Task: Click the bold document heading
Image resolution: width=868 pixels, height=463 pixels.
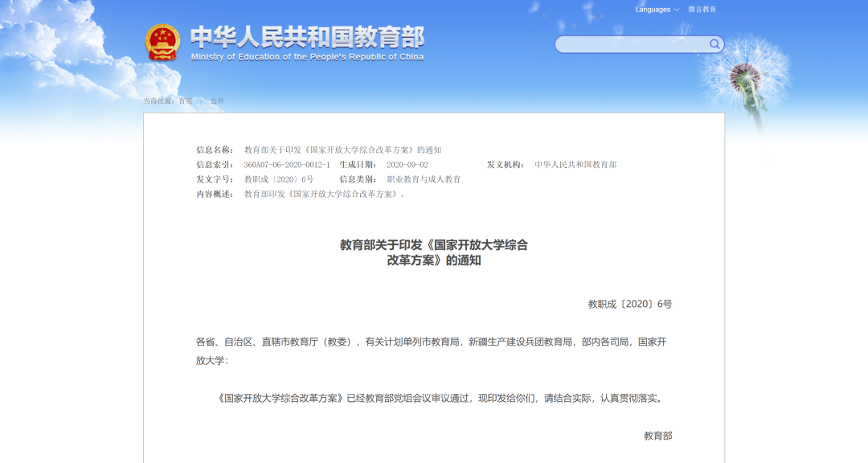Action: 434,252
